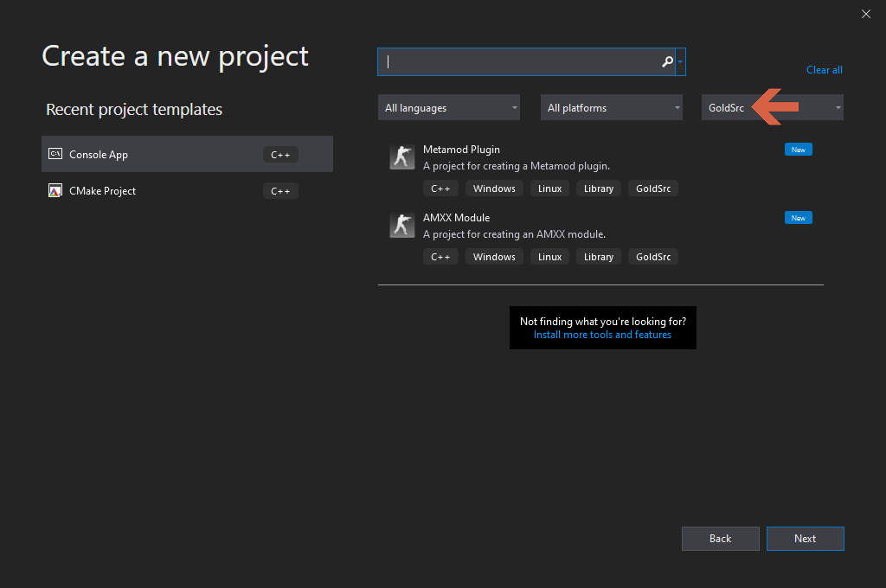
Task: Open Install more tools and features link
Action: pos(602,335)
